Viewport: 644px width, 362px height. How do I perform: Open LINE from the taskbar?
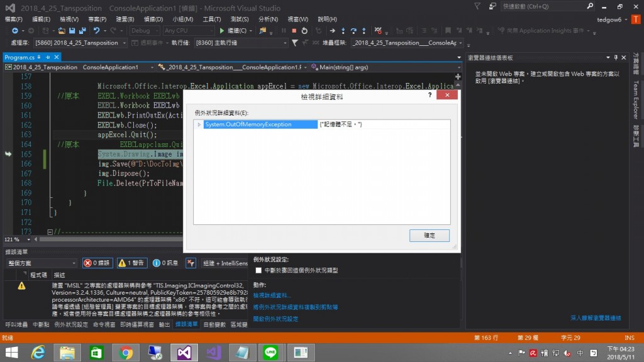270,353
